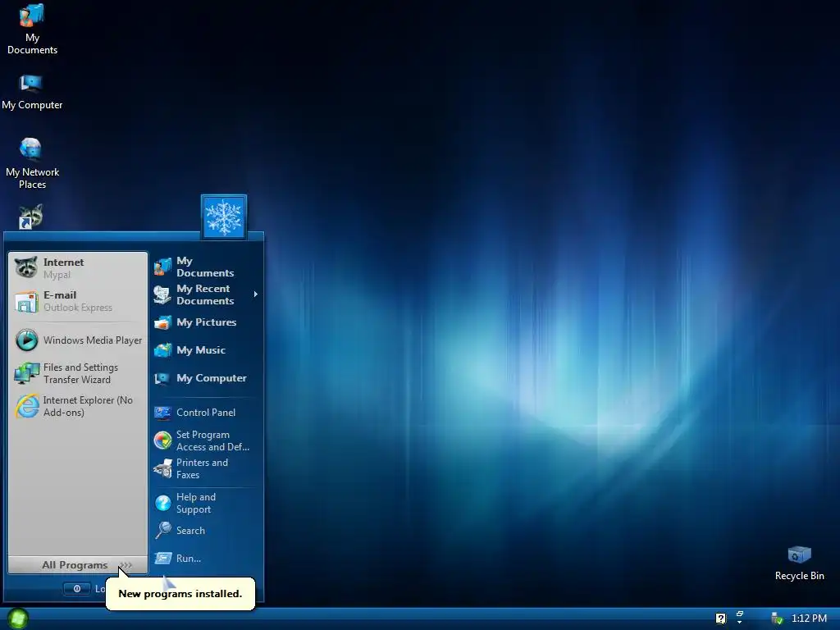Open Set Program Access and Def... label
This screenshot has height=630, width=840.
212,441
